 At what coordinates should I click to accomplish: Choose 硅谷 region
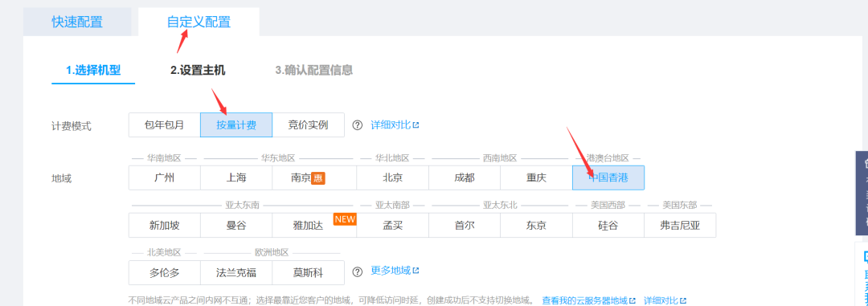tap(608, 225)
